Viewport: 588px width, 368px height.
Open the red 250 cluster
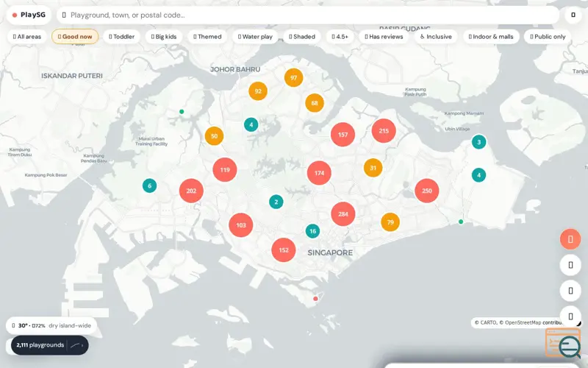(427, 191)
